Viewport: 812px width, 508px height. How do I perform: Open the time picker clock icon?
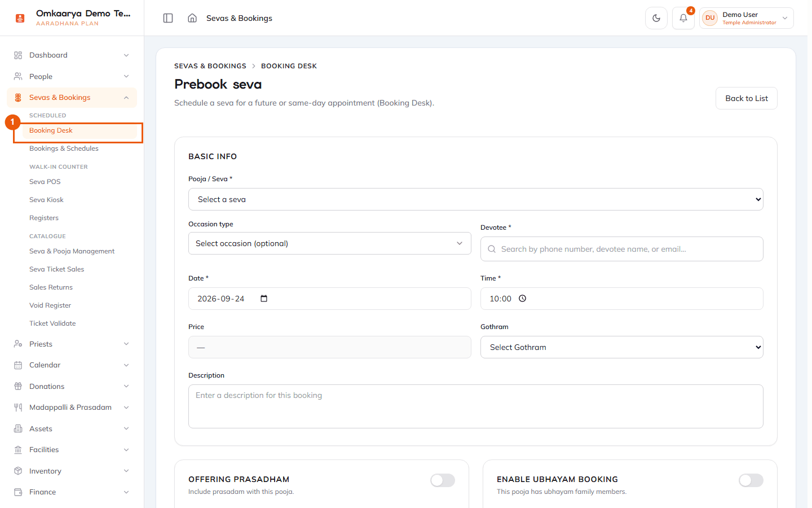click(522, 299)
